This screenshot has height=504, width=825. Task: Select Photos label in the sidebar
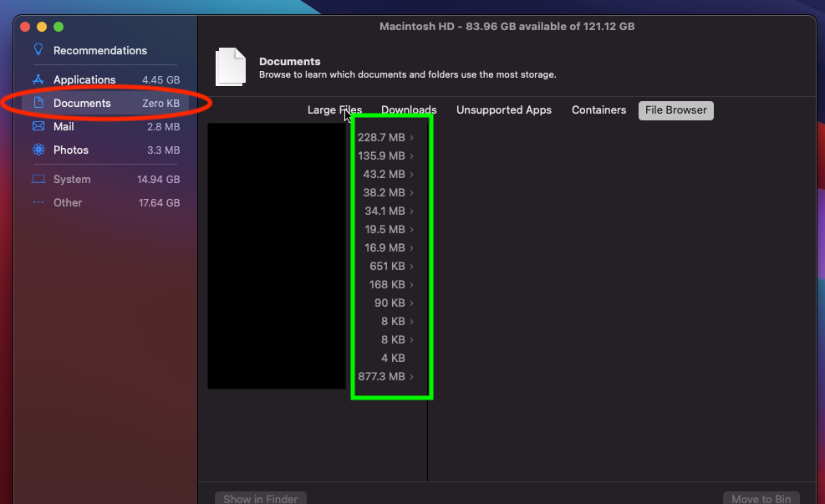point(70,150)
